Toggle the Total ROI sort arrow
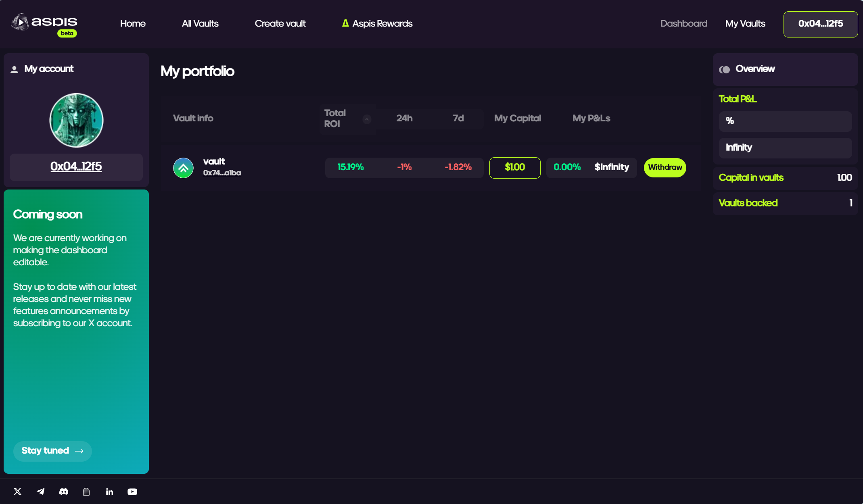Viewport: 863px width, 504px height. click(367, 119)
